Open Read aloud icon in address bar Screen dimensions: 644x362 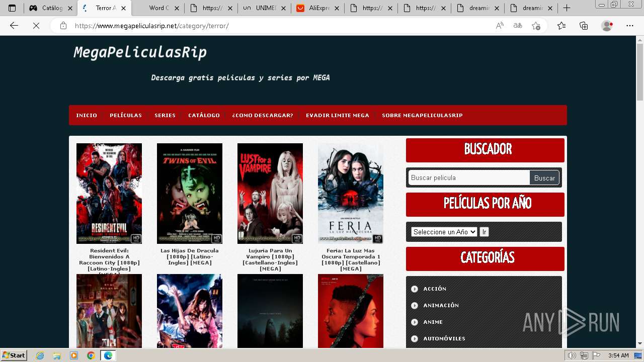pyautogui.click(x=500, y=26)
